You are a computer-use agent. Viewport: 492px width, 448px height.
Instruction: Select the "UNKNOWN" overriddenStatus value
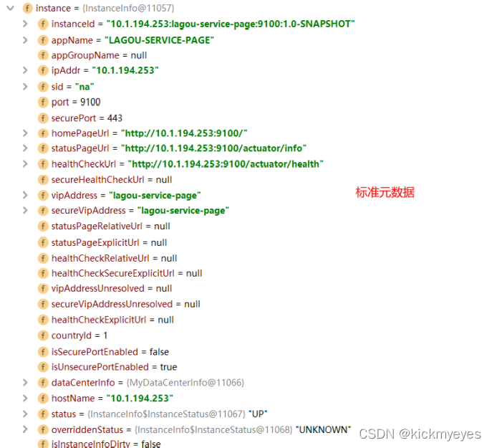point(323,429)
